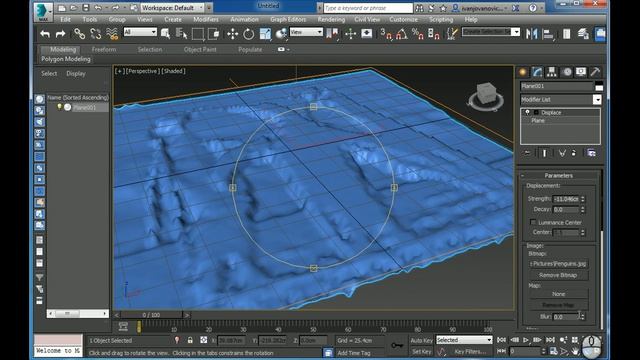The width and height of the screenshot is (640, 360).
Task: Toggle the Auto Key button
Action: pyautogui.click(x=421, y=340)
